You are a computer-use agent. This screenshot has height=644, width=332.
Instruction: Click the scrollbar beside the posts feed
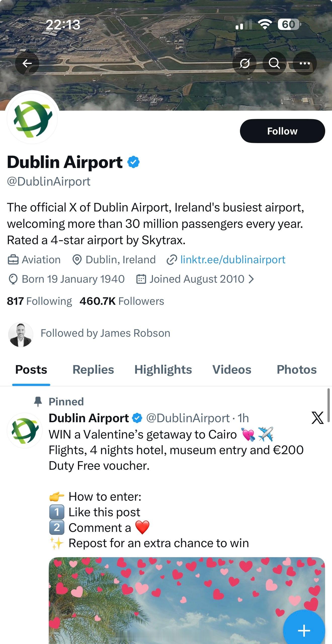coord(328,405)
